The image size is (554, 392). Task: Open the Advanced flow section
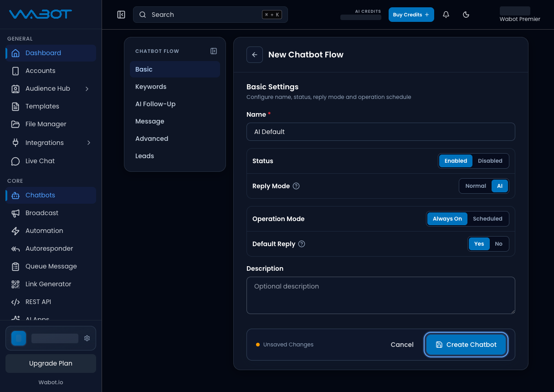click(175, 139)
